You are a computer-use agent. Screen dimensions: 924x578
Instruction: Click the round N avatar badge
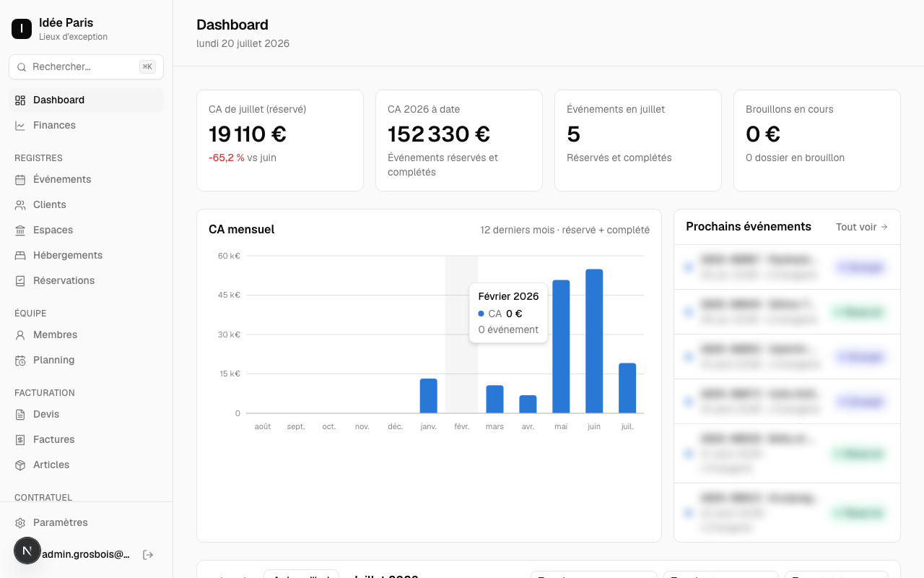[27, 551]
